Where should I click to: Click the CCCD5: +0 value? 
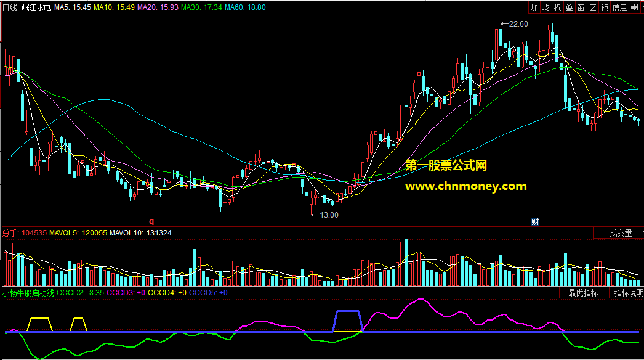pyautogui.click(x=208, y=293)
